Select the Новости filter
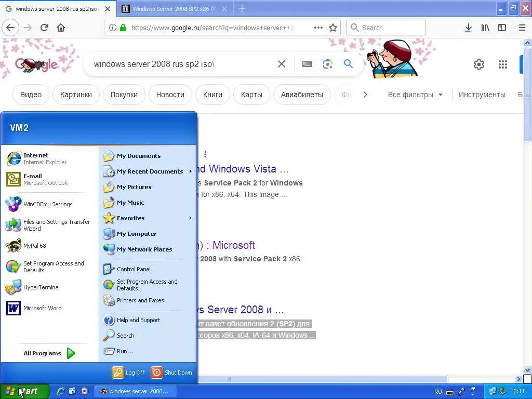The image size is (532, 399). point(170,95)
